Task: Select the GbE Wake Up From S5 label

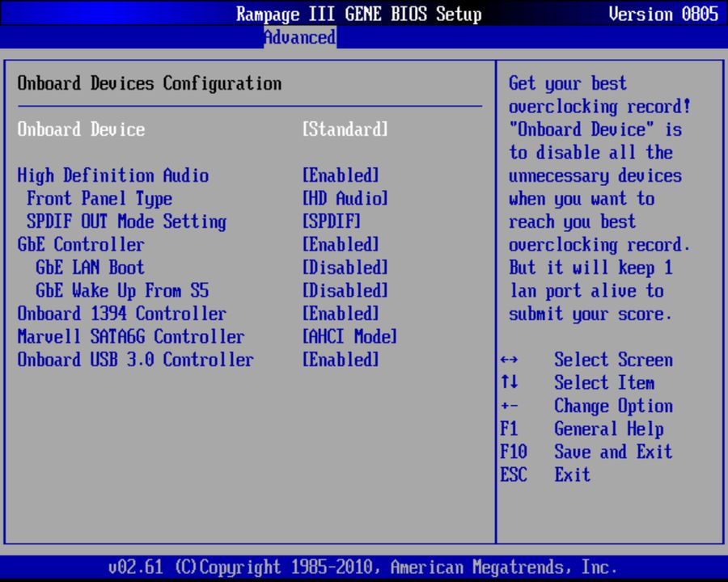Action: pos(122,290)
